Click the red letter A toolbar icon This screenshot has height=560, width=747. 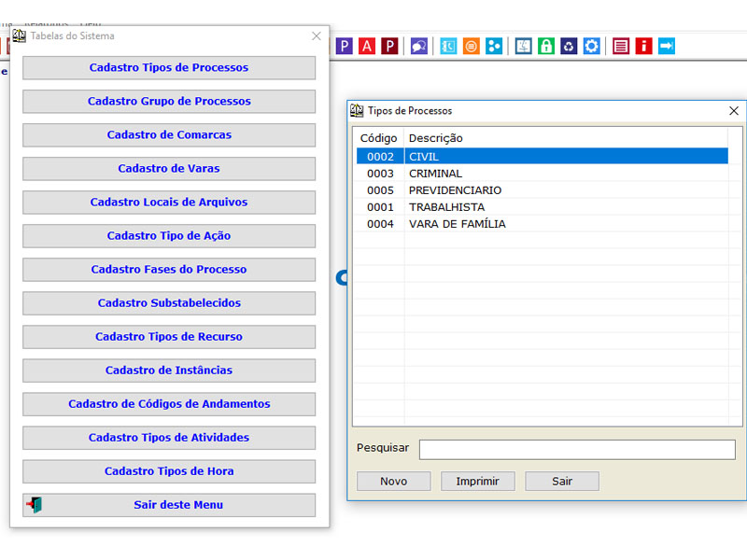(x=367, y=46)
